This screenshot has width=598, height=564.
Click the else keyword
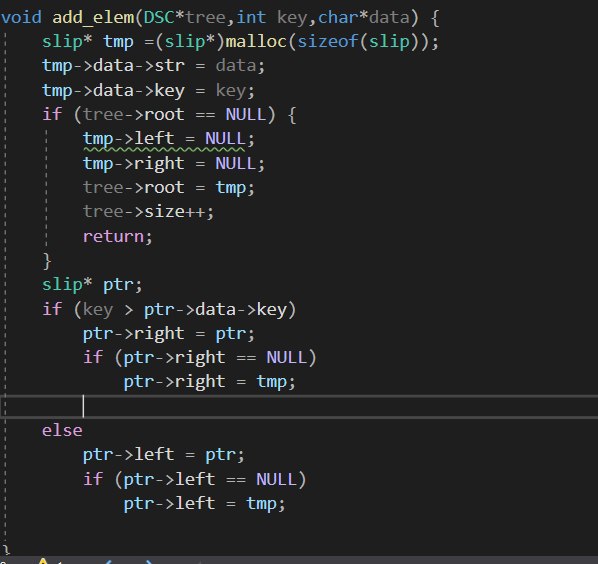62,431
